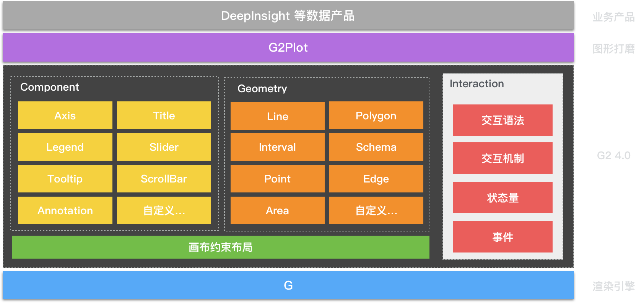Choose the Legend component block
Image resolution: width=644 pixels, height=303 pixels.
point(65,147)
